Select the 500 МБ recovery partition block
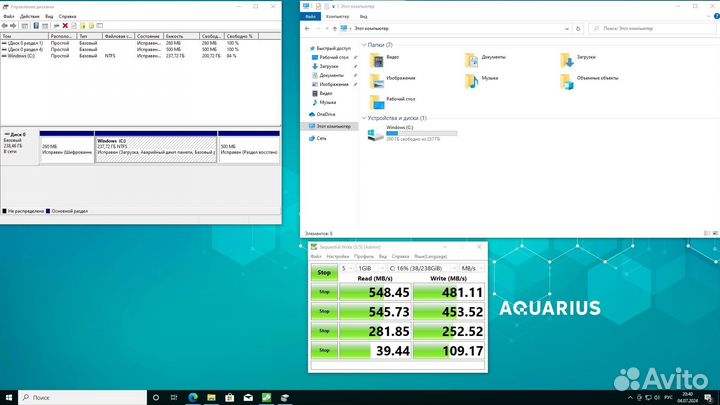Image resolution: width=720 pixels, height=405 pixels. click(249, 147)
